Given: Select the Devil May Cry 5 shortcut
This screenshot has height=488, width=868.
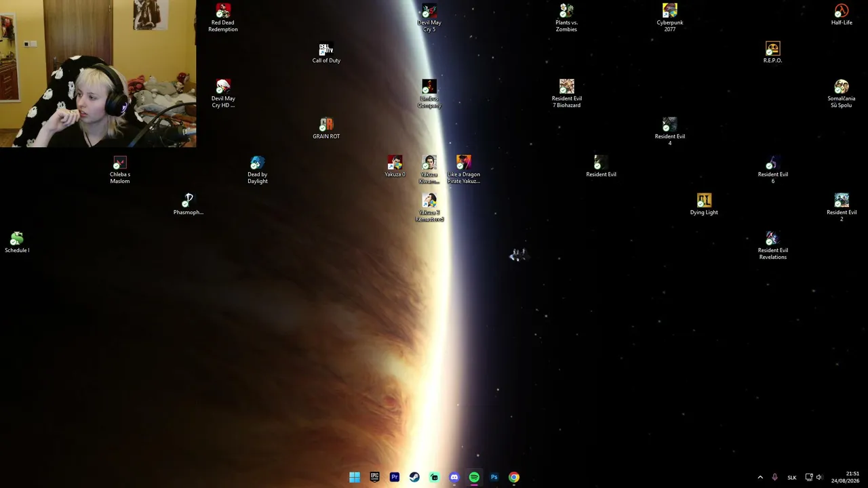Looking at the screenshot, I should tap(429, 18).
